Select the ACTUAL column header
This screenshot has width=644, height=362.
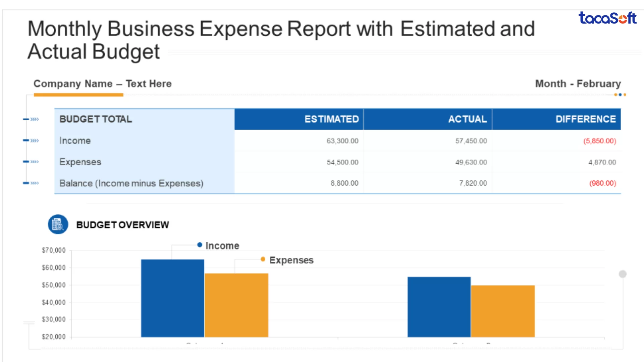(x=467, y=119)
